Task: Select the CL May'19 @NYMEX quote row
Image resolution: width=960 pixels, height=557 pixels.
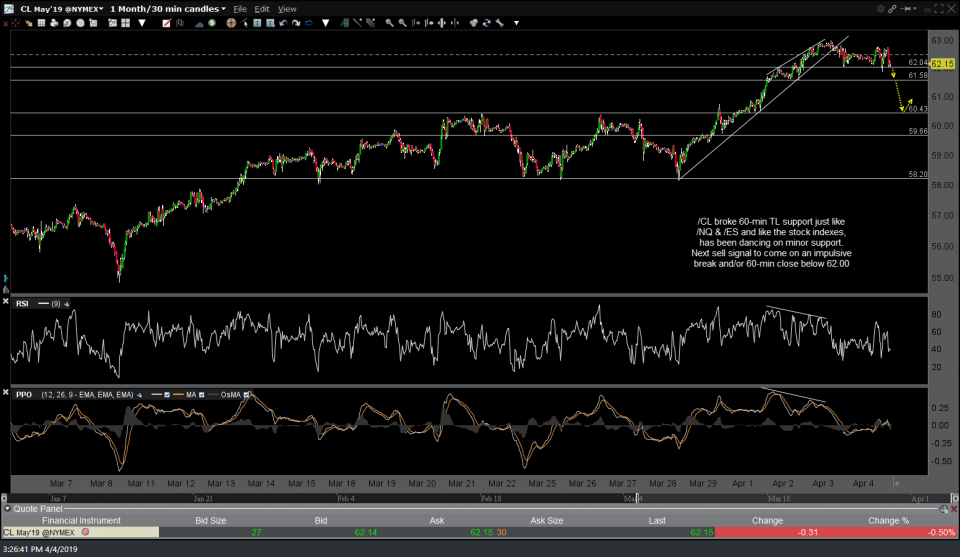Action: (x=479, y=533)
